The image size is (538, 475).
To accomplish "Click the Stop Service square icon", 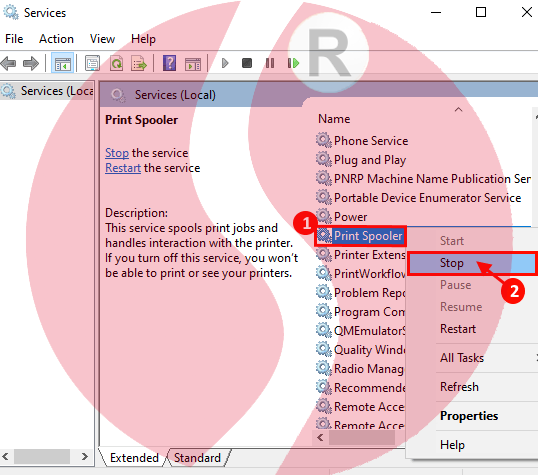I will point(247,63).
